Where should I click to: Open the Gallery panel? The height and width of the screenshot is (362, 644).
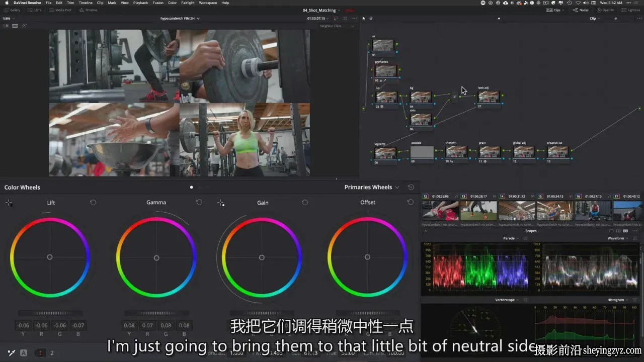pyautogui.click(x=12, y=10)
